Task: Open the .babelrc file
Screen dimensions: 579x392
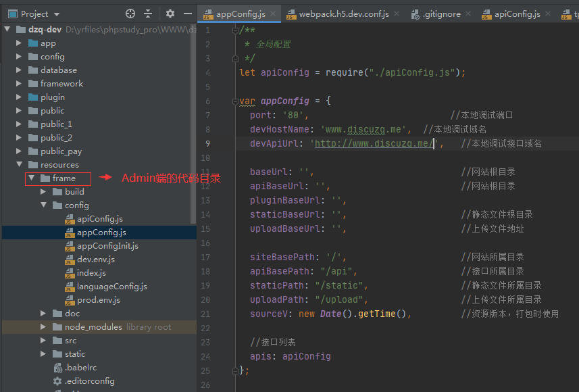Action: [80, 368]
